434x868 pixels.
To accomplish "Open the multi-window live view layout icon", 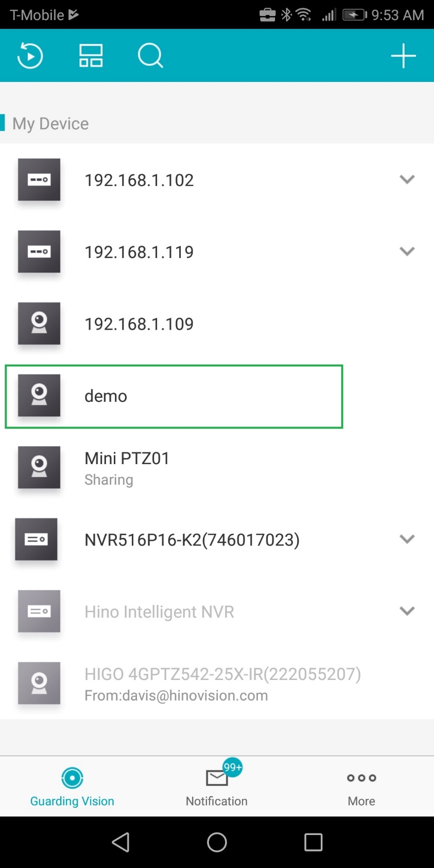I will (91, 56).
